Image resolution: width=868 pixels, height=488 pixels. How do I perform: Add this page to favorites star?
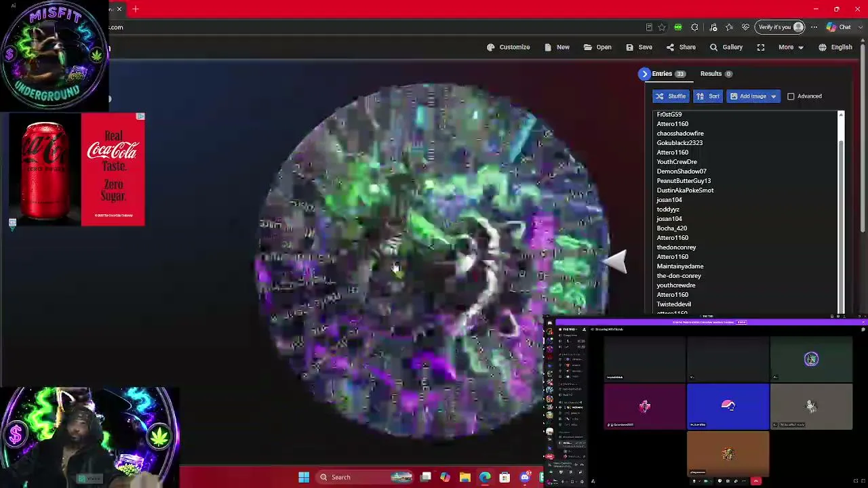(662, 27)
